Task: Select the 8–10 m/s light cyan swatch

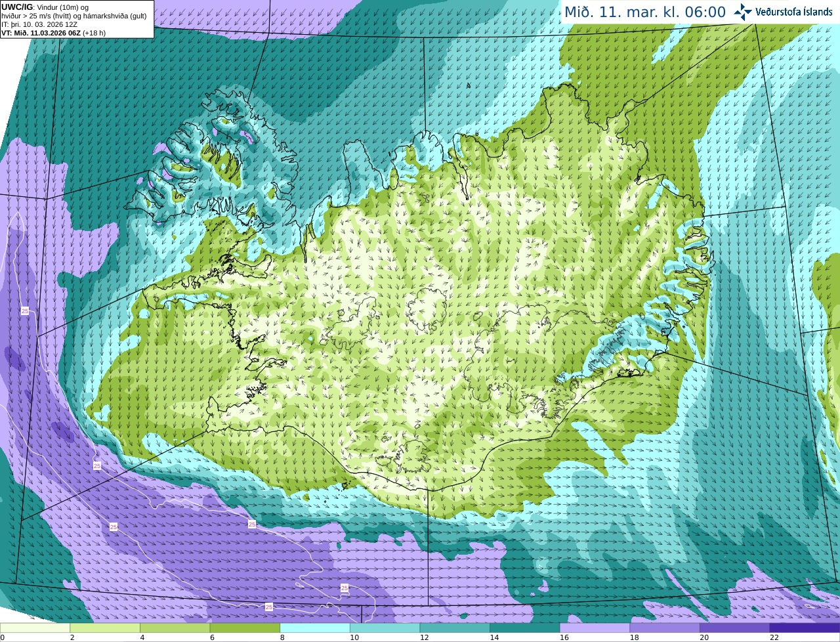Action: (315, 628)
